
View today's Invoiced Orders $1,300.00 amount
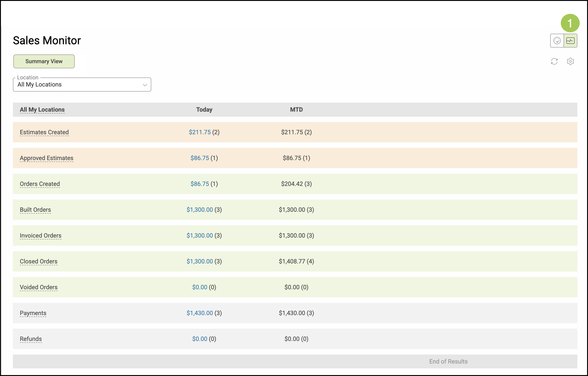199,236
